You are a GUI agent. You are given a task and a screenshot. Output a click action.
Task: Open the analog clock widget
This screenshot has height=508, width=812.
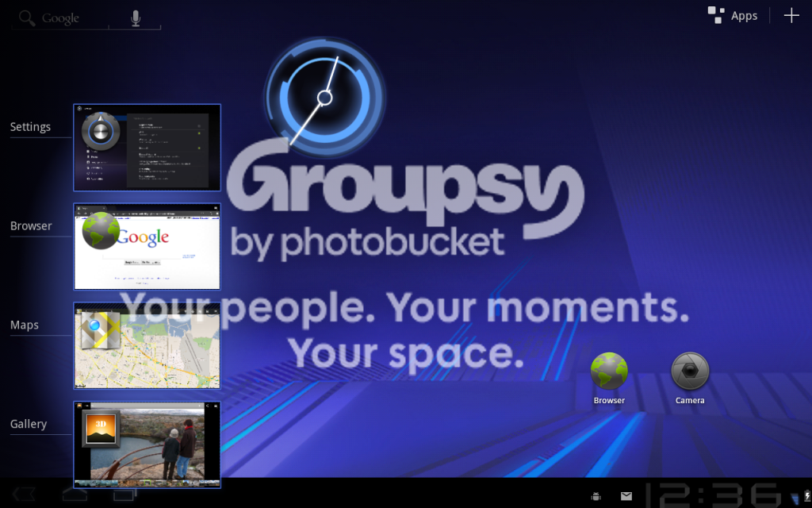click(x=324, y=98)
